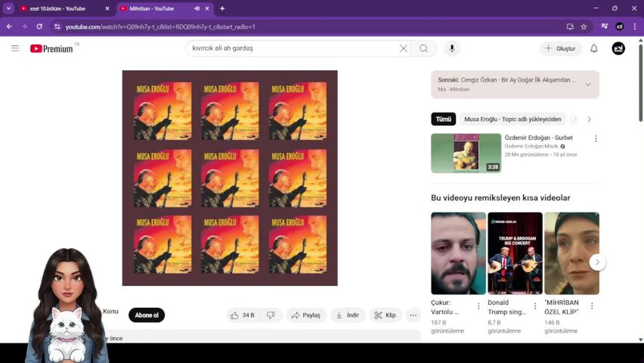Like the video showing 34 B
The height and width of the screenshot is (363, 644).
click(242, 315)
